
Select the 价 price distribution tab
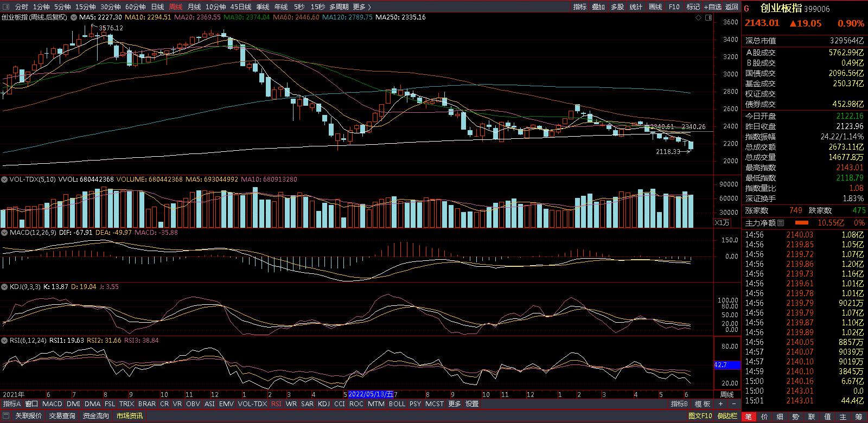(764, 416)
